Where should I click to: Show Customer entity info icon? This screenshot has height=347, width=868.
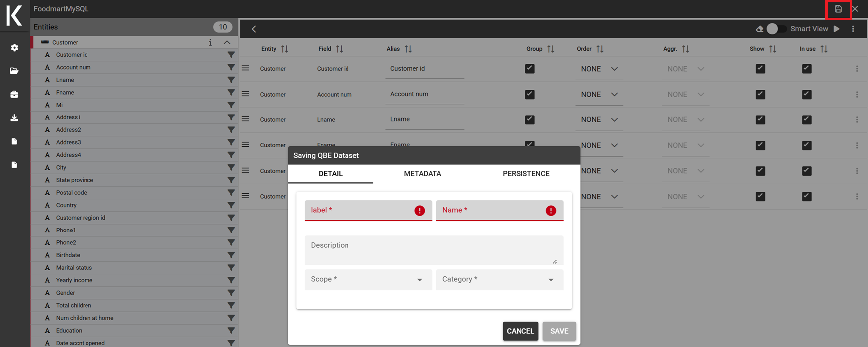tap(210, 42)
